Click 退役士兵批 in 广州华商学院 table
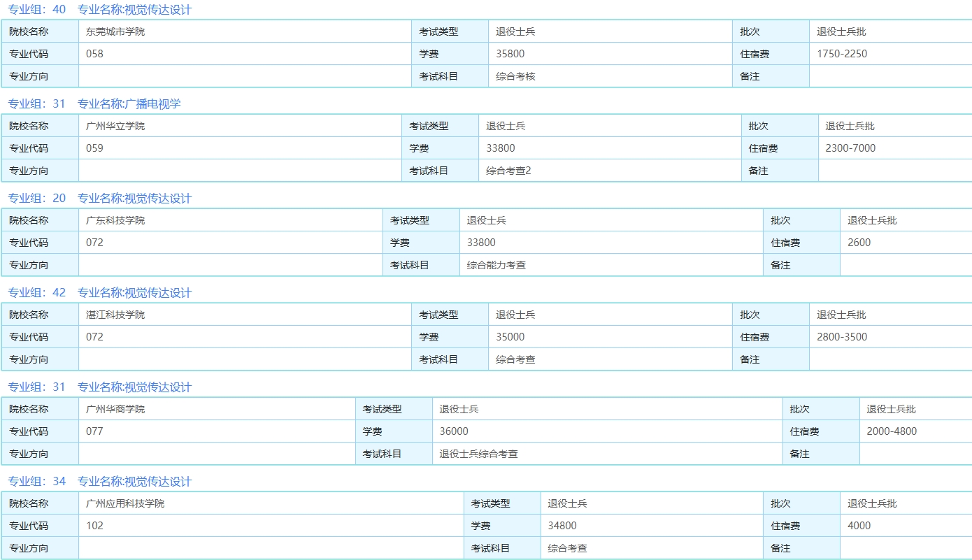The width and height of the screenshot is (972, 560). click(891, 409)
